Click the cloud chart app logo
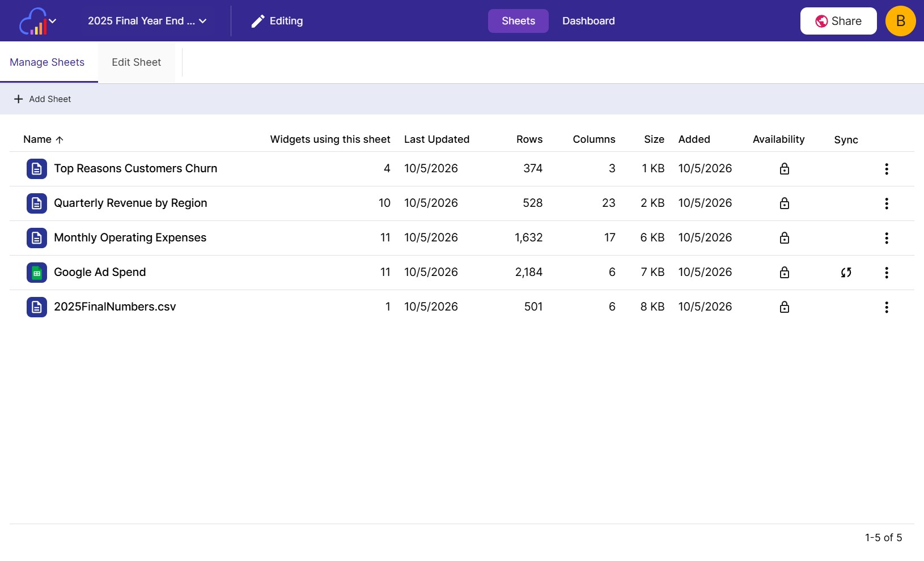This screenshot has height=561, width=924. coord(33,21)
